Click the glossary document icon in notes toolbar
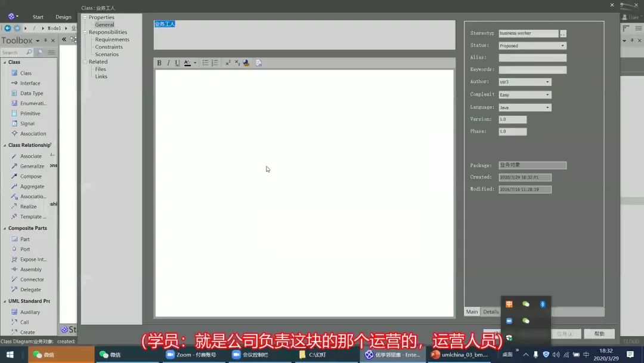 point(259,63)
